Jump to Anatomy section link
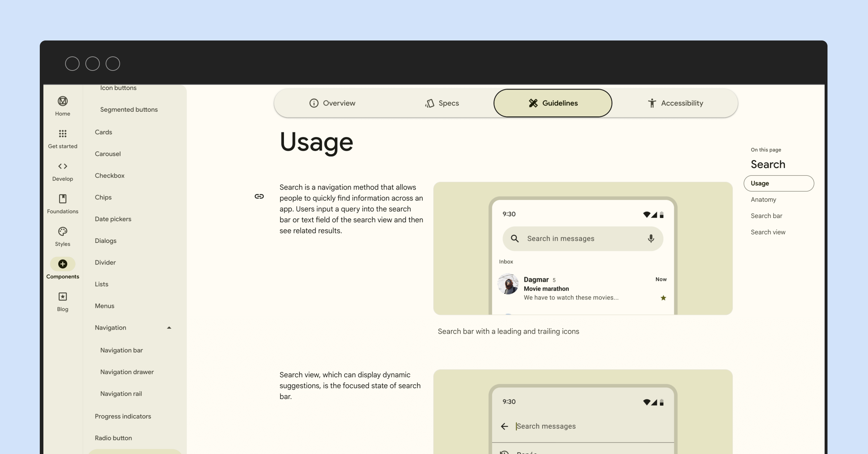Screen dimensions: 868x454 coord(763,200)
